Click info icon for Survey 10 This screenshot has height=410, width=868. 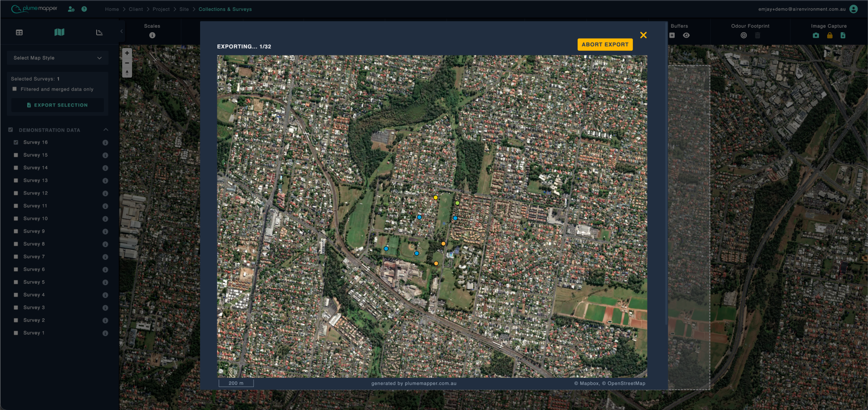pyautogui.click(x=105, y=219)
